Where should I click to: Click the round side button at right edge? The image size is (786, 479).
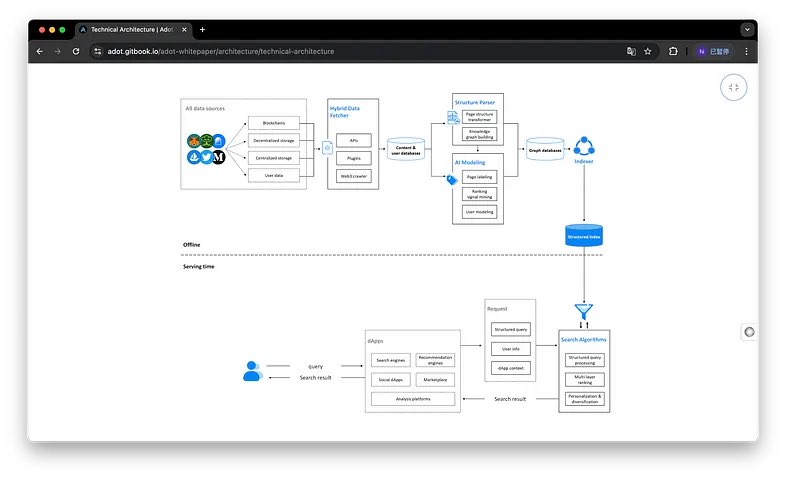(749, 332)
